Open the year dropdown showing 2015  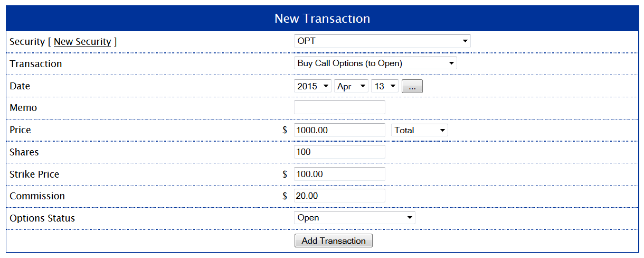tap(312, 86)
